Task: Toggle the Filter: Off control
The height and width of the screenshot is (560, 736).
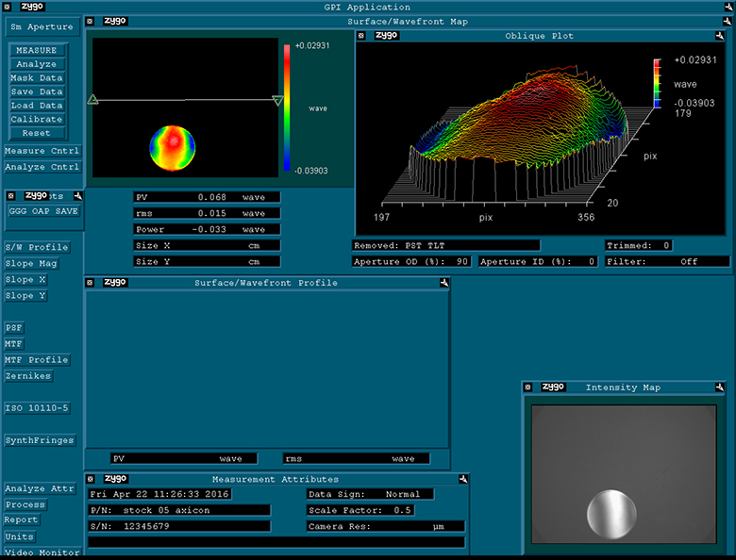Action: tap(667, 261)
